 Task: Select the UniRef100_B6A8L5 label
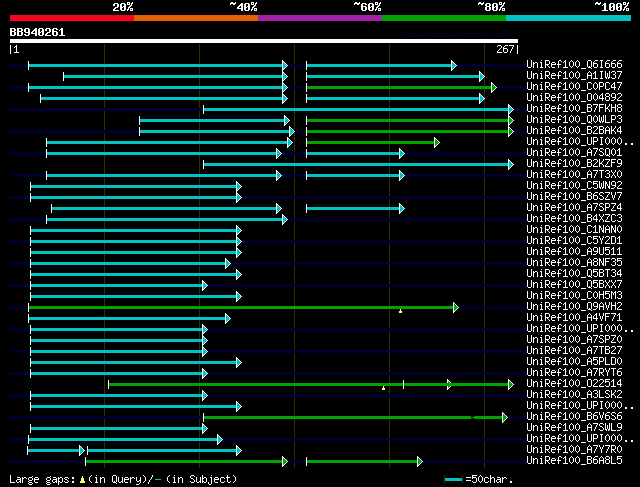pyautogui.click(x=574, y=461)
